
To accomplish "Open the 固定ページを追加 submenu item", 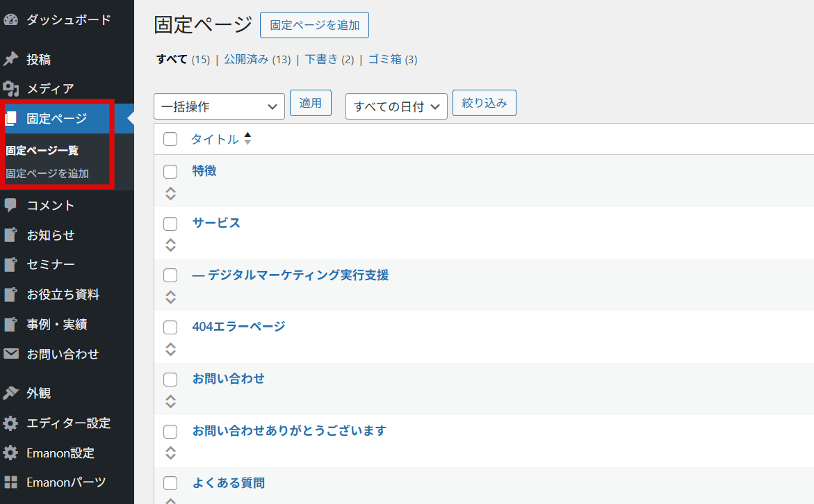I will pyautogui.click(x=47, y=174).
